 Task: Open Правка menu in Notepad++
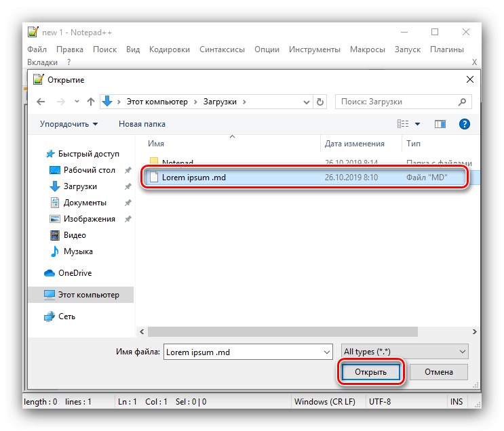click(x=70, y=49)
